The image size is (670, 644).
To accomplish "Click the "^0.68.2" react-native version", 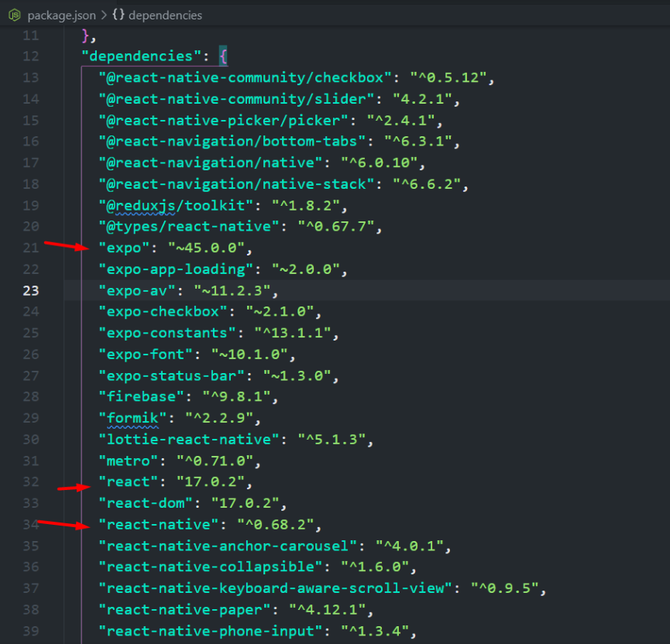I will point(276,525).
